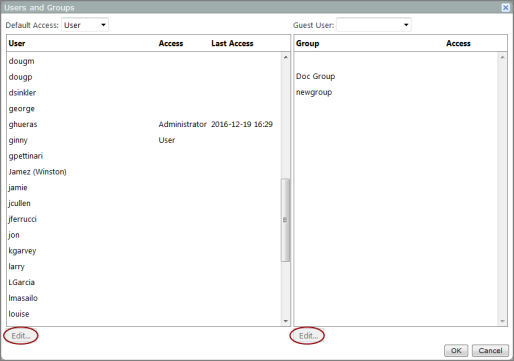The width and height of the screenshot is (514, 361).
Task: Open the Guest User dropdown
Action: click(374, 25)
